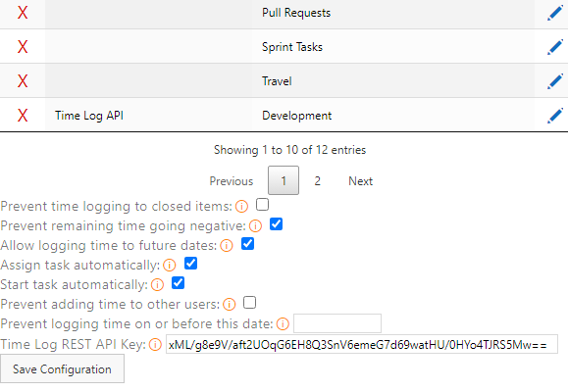Viewport: 568px width, 392px height.
Task: Show info for Time Log REST API Key
Action: (155, 344)
